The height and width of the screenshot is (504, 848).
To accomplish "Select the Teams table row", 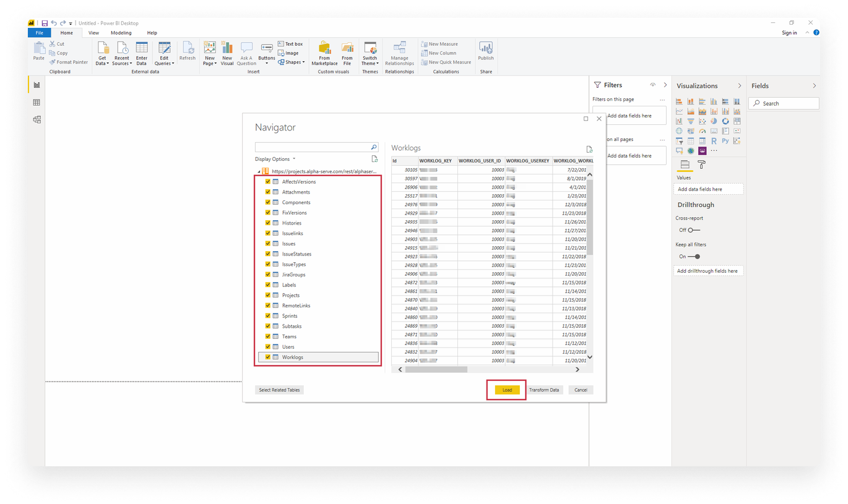I will (x=318, y=336).
